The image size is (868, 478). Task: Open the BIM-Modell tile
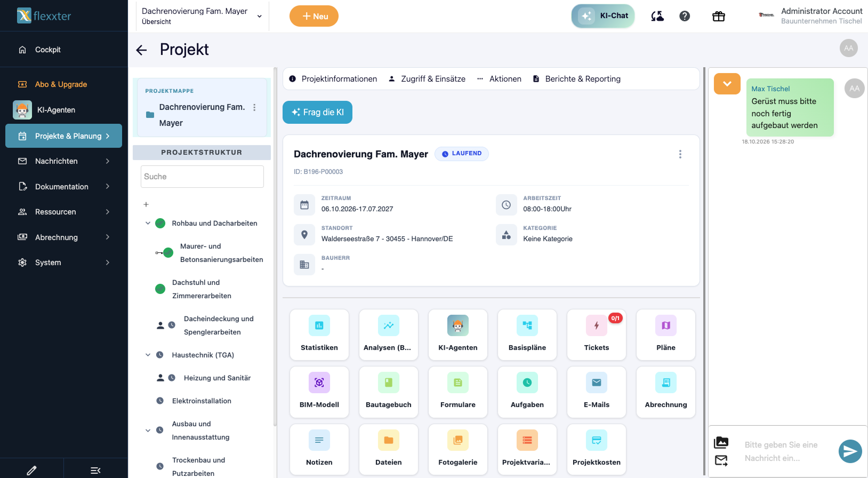pyautogui.click(x=319, y=392)
